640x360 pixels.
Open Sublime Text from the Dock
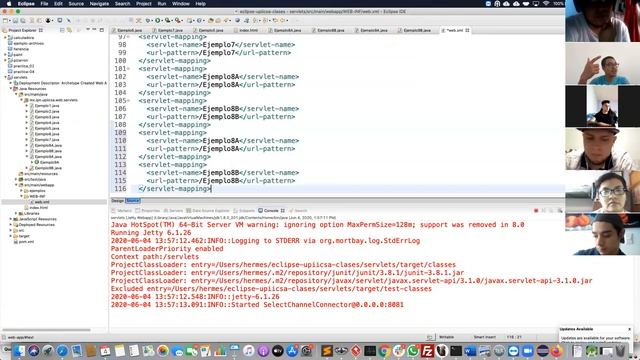tap(327, 351)
